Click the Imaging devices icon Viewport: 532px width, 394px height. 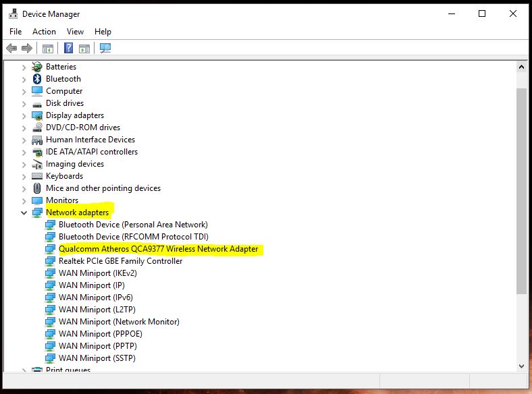click(x=37, y=164)
